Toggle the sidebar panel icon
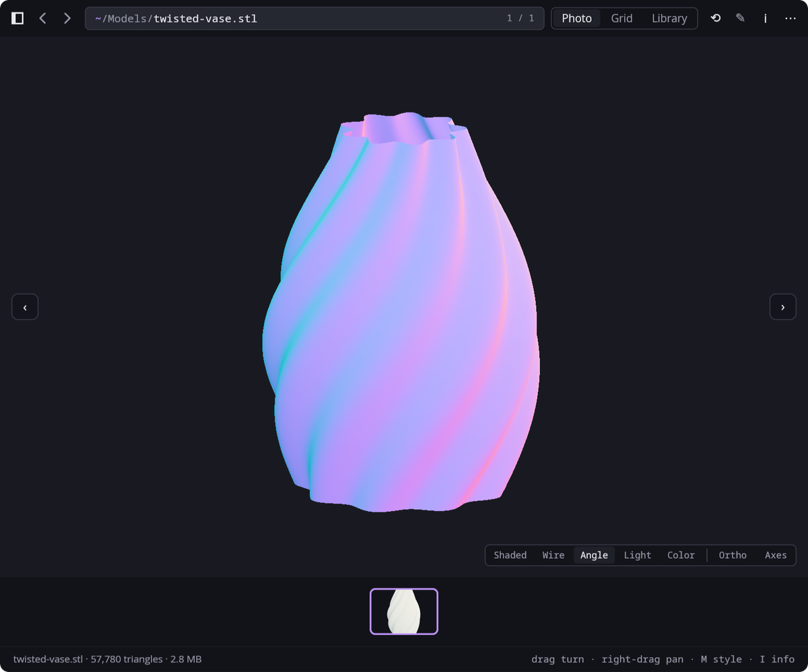This screenshot has height=672, width=808. [18, 18]
